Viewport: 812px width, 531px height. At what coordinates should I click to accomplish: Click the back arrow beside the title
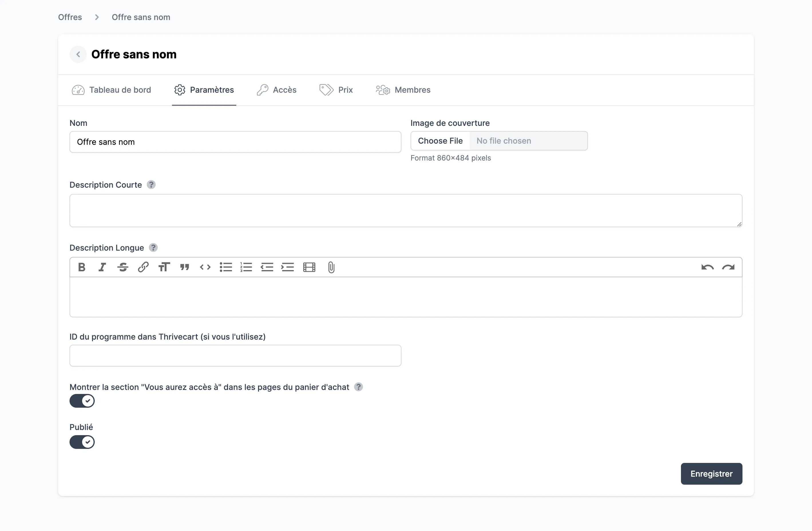point(78,54)
